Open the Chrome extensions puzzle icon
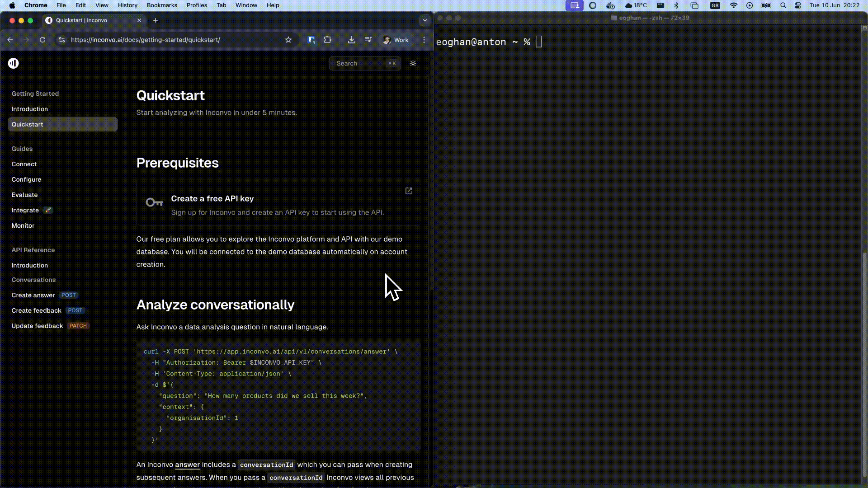The image size is (868, 488). (x=328, y=40)
